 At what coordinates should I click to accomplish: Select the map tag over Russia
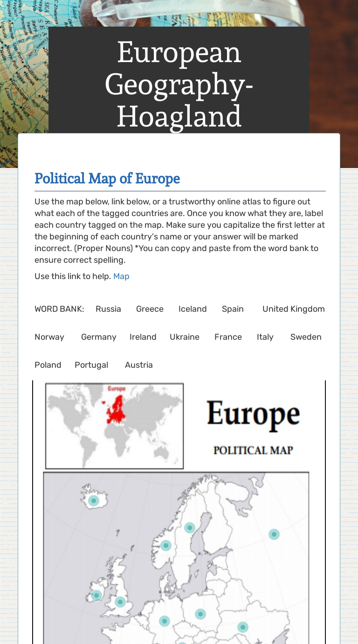click(x=274, y=534)
